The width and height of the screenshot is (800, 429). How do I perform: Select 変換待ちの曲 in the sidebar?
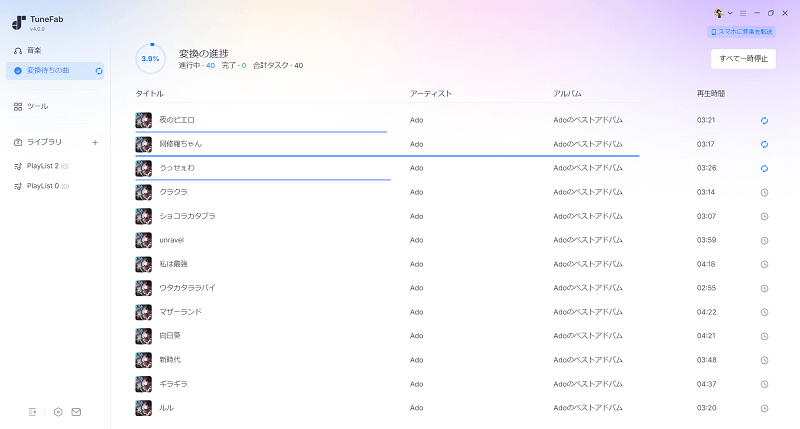click(x=55, y=70)
